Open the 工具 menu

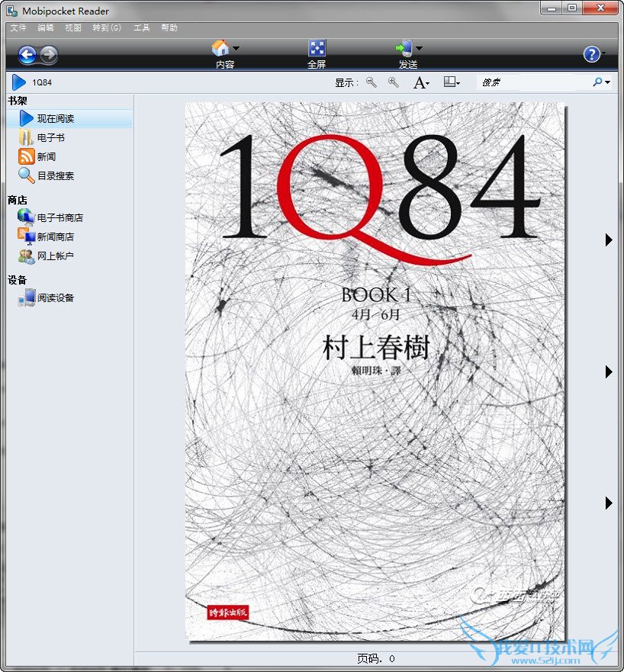tap(142, 27)
